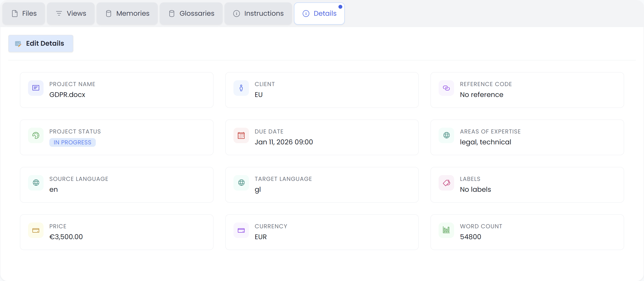Image resolution: width=644 pixels, height=281 pixels.
Task: Switch to the Views tab
Action: (70, 14)
